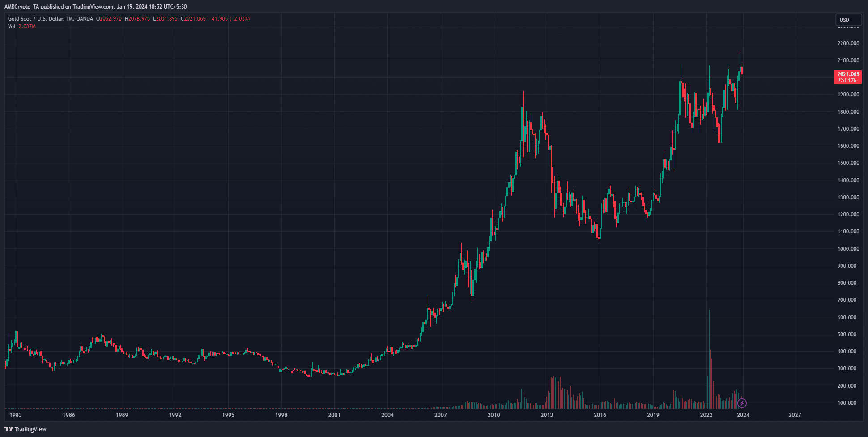Click the Close value C2021.065
Screen dimensions: 868x437
pos(193,19)
